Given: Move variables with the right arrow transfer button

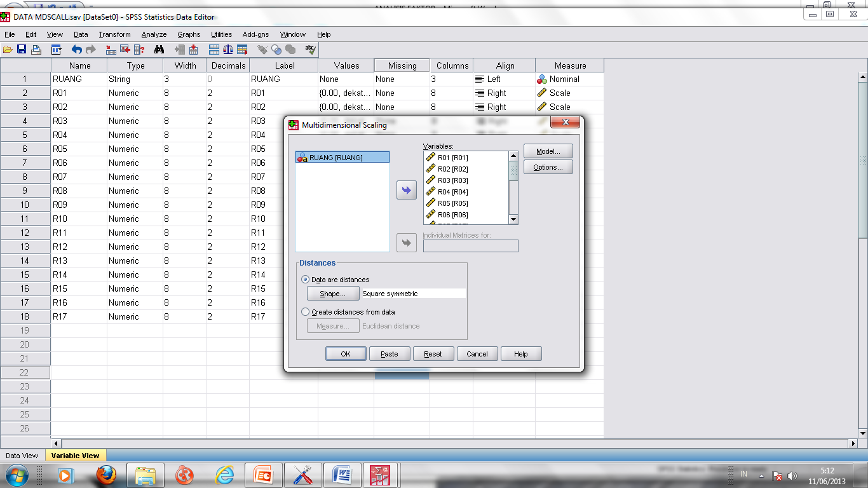Looking at the screenshot, I should point(406,189).
